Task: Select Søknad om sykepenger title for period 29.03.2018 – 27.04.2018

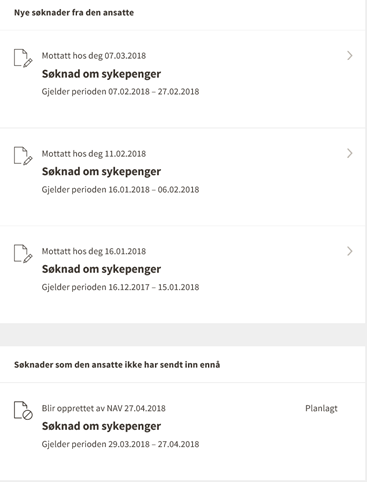Action: click(x=101, y=426)
